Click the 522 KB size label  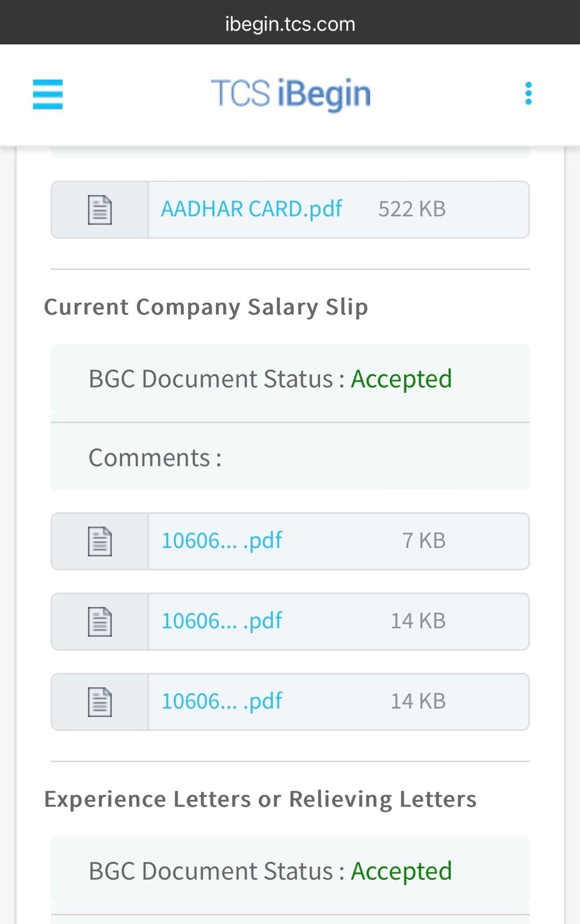(x=411, y=209)
